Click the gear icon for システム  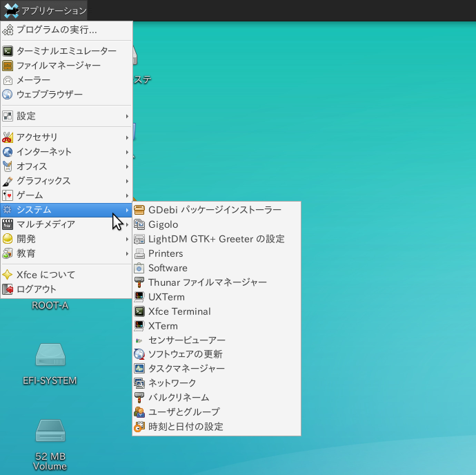click(x=8, y=210)
